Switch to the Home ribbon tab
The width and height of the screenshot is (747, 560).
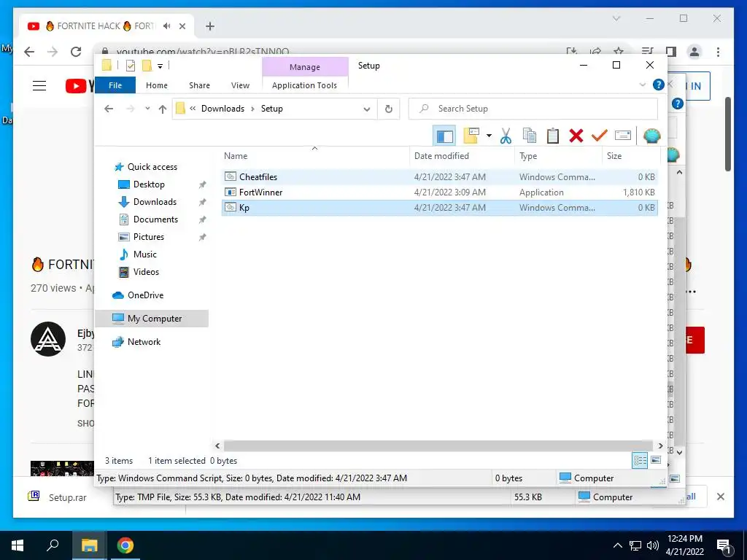pyautogui.click(x=157, y=85)
